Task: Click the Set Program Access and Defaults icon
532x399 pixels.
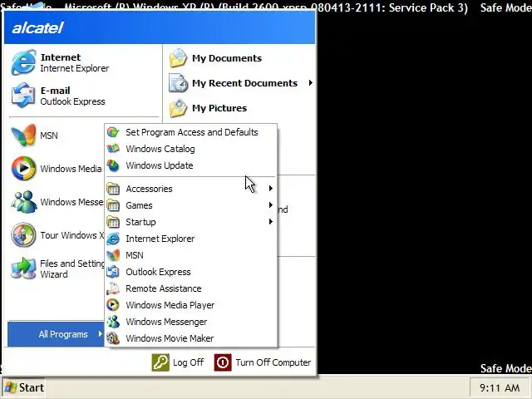Action: pos(113,132)
